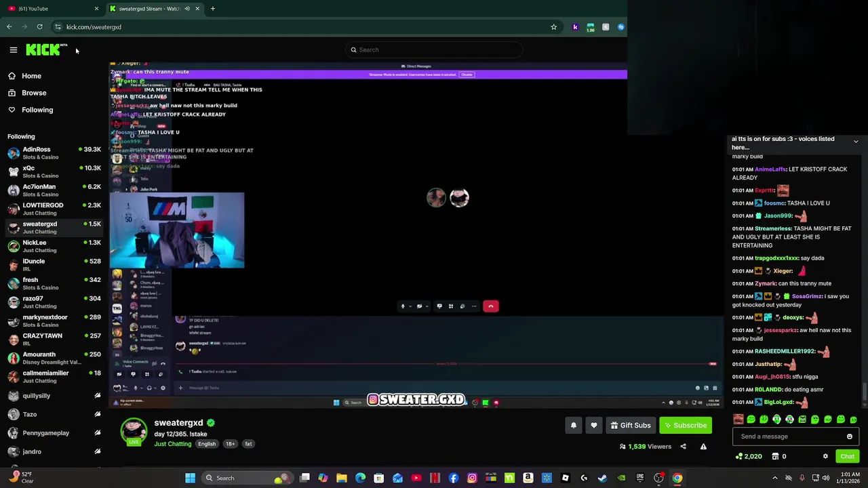This screenshot has width=868, height=488.
Task: Click the English language tag
Action: point(207,444)
